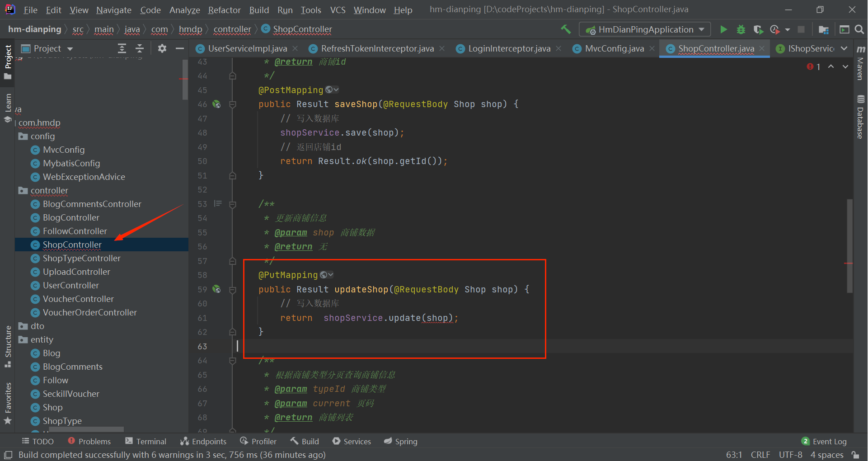This screenshot has height=461, width=868.
Task: Switch to the UserServiceImpl.java tab
Action: point(247,48)
